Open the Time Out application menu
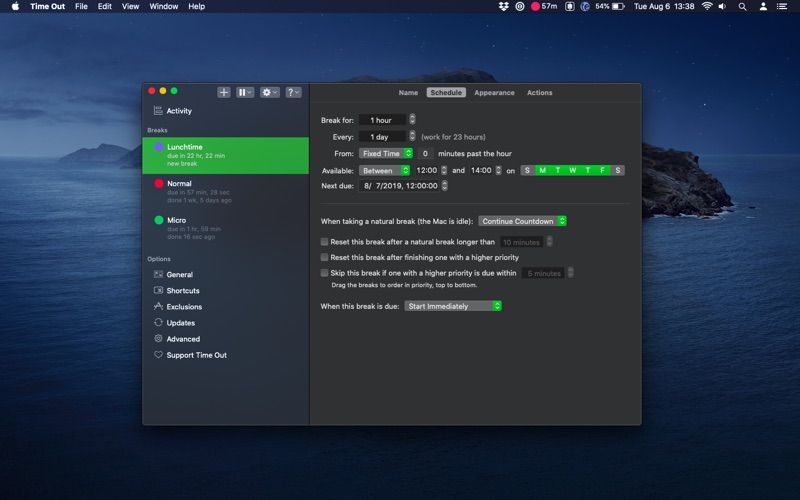Image resolution: width=800 pixels, height=500 pixels. tap(47, 7)
